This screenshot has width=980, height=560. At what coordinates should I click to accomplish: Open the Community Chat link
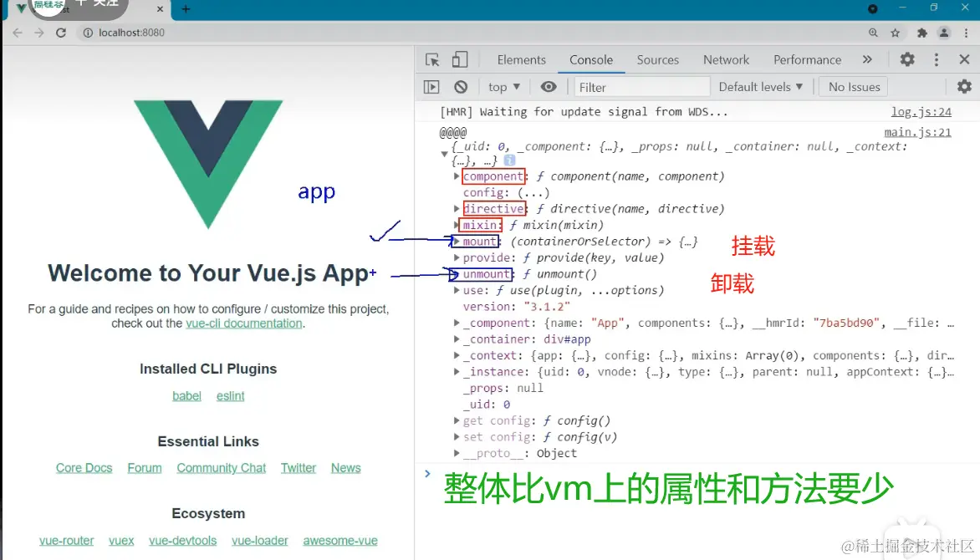(x=222, y=468)
